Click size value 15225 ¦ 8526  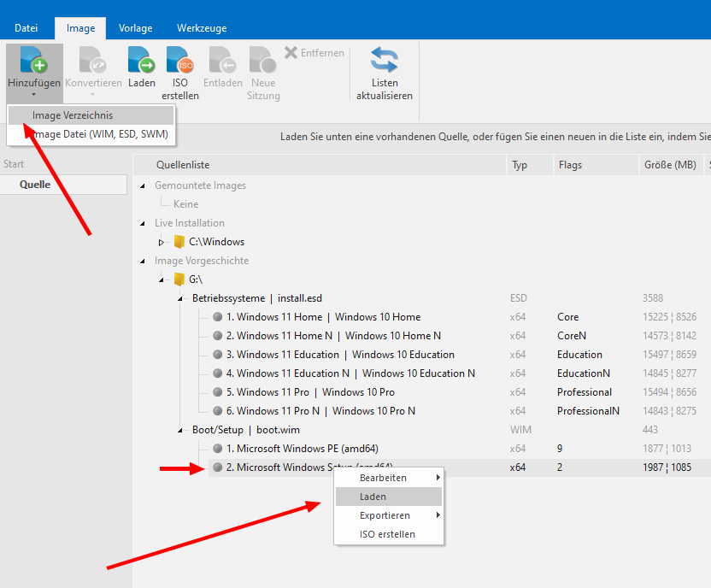[x=669, y=317]
